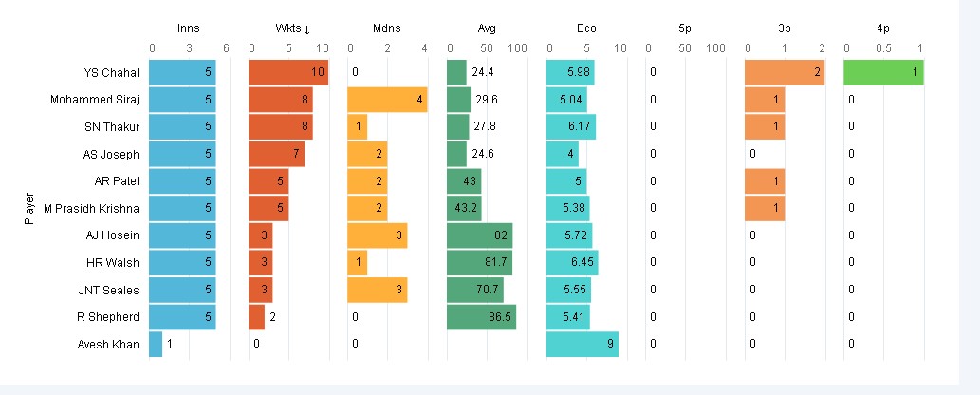Click the Eco column header
Viewport: 980px width, 395px height.
click(585, 28)
